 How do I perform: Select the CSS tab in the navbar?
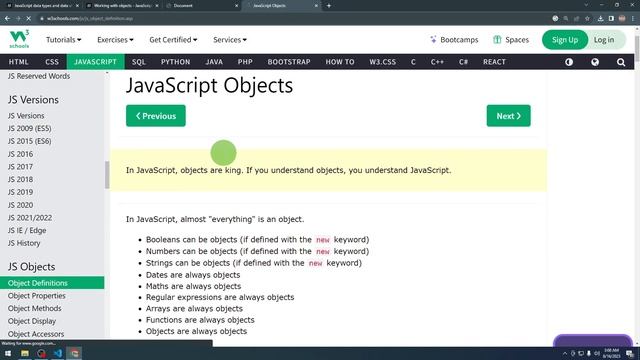(52, 62)
